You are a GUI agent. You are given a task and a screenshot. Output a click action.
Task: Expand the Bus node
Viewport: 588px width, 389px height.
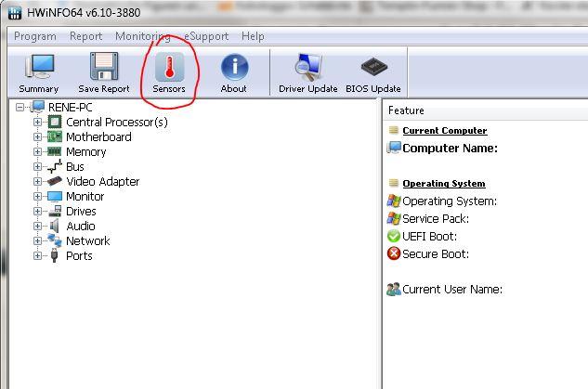(37, 166)
